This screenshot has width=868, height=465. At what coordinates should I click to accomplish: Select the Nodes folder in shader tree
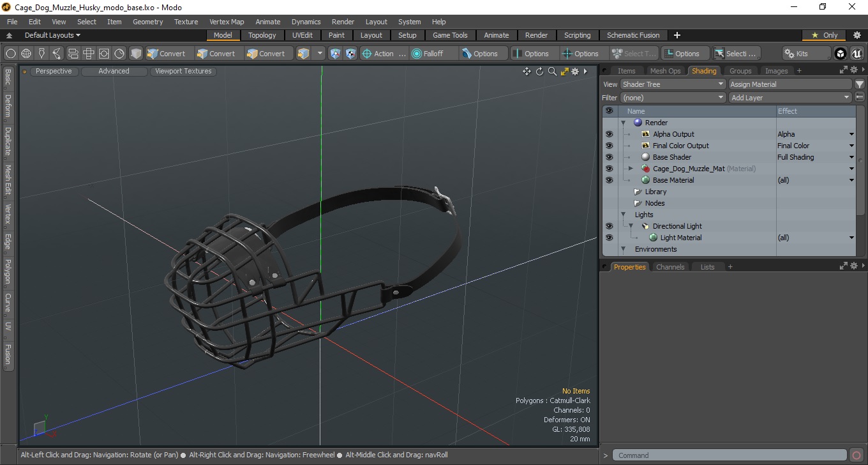tap(654, 203)
